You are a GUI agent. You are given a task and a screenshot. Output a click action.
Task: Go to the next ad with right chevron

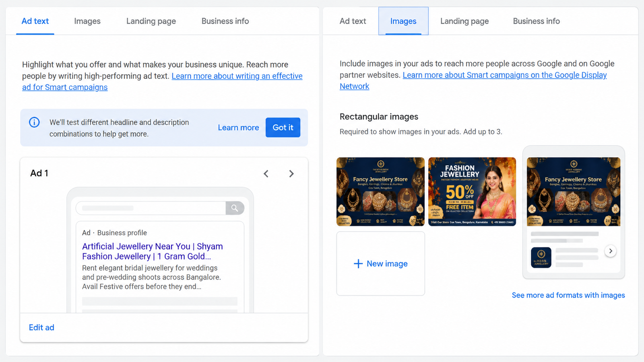click(291, 174)
